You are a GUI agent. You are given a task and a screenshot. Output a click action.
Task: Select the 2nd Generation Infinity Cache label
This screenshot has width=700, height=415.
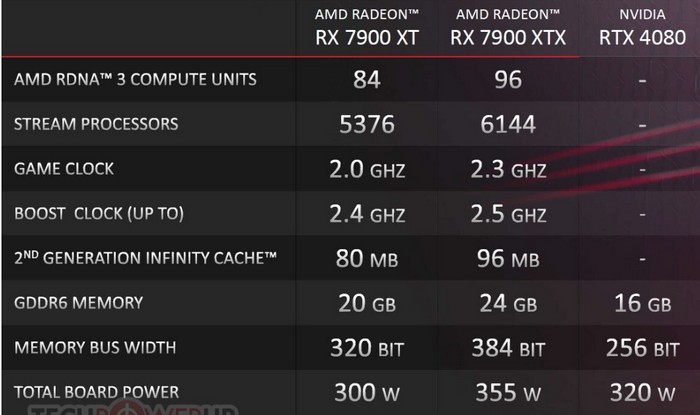pyautogui.click(x=145, y=259)
